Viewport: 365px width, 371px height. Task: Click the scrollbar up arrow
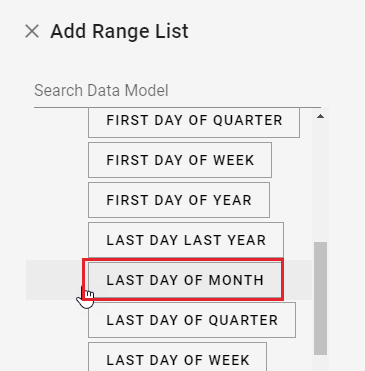tap(320, 116)
